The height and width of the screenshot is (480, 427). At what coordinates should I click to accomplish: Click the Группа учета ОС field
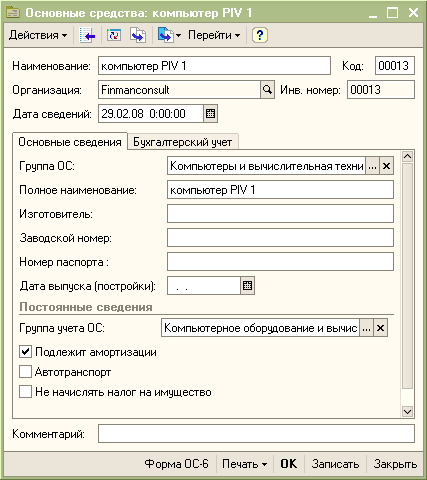[x=260, y=328]
